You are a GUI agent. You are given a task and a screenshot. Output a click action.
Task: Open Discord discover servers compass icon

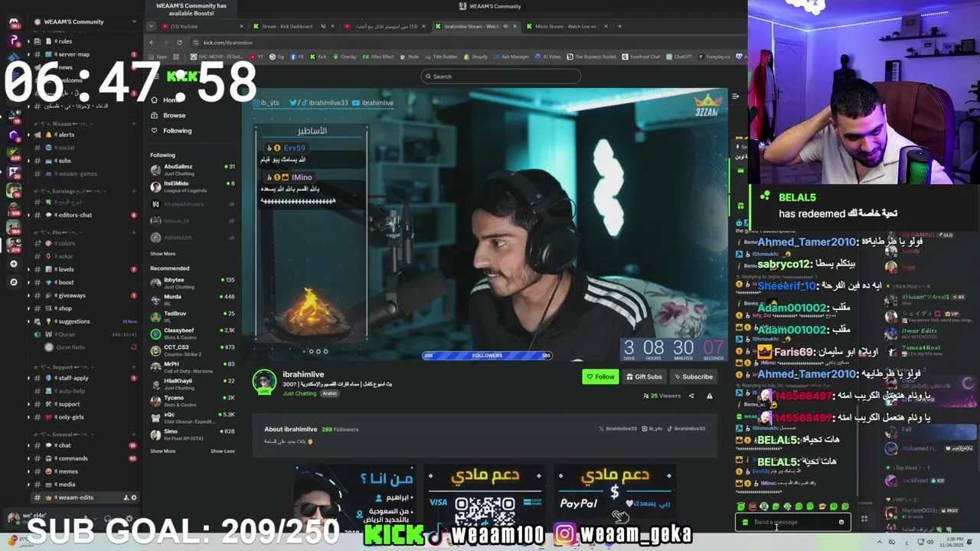(x=13, y=282)
